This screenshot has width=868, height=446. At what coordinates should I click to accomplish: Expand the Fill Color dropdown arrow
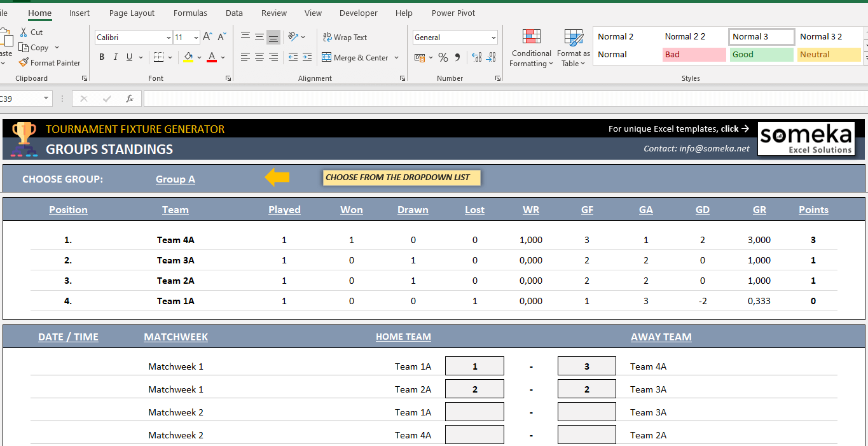pos(198,57)
